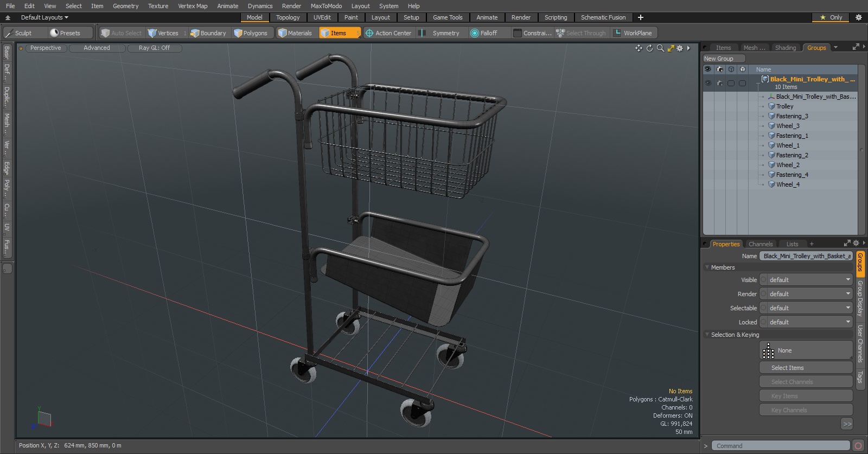Click the camera column header in Groups
Viewport: 868px width, 454px height.
click(720, 69)
